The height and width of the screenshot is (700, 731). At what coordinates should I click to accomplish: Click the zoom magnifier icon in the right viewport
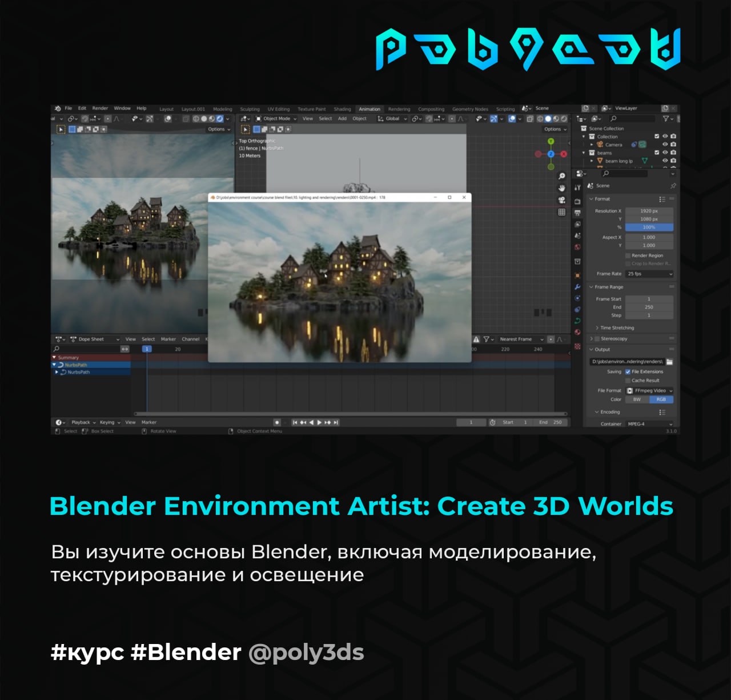(x=562, y=176)
